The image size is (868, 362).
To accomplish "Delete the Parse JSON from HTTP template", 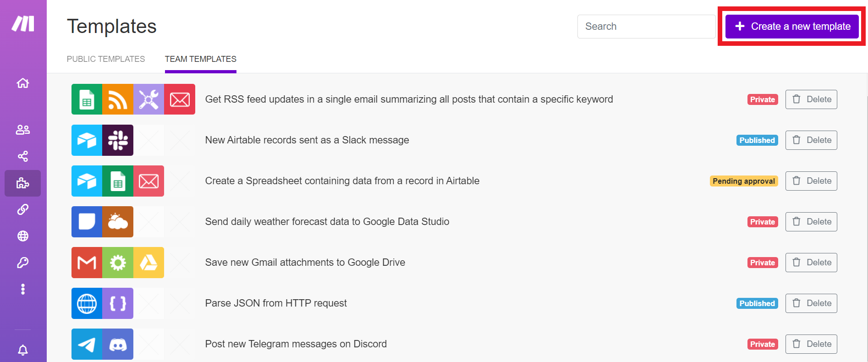I will (811, 303).
